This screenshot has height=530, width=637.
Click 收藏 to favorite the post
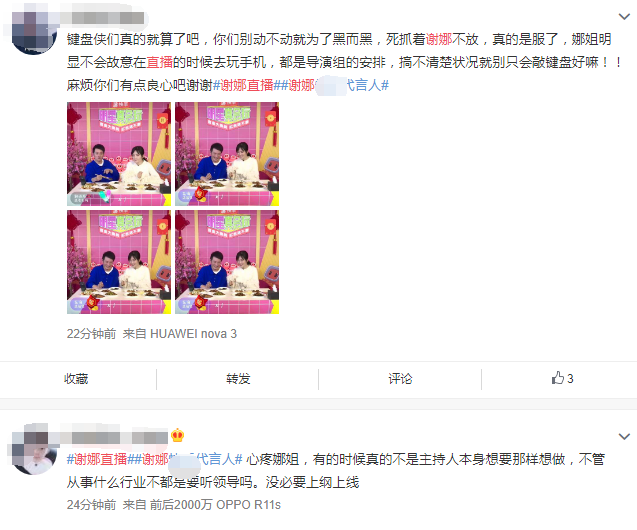[x=76, y=379]
